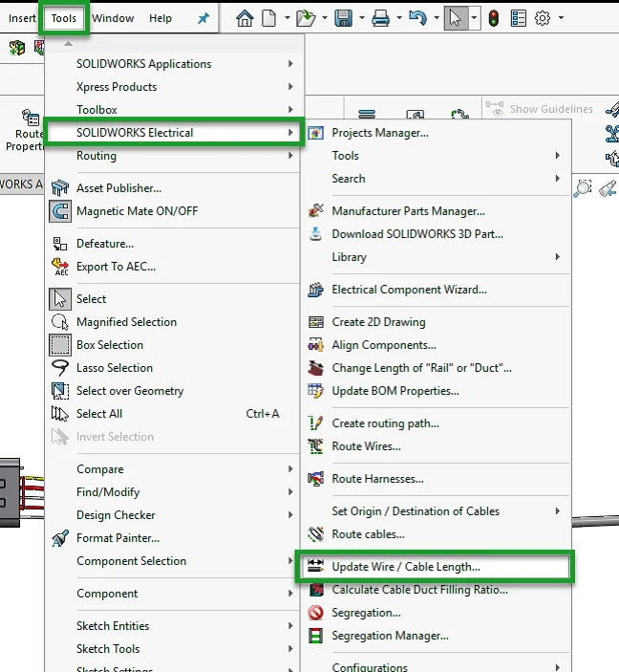
Task: Select Update Wire / Cable Length
Action: (x=406, y=567)
